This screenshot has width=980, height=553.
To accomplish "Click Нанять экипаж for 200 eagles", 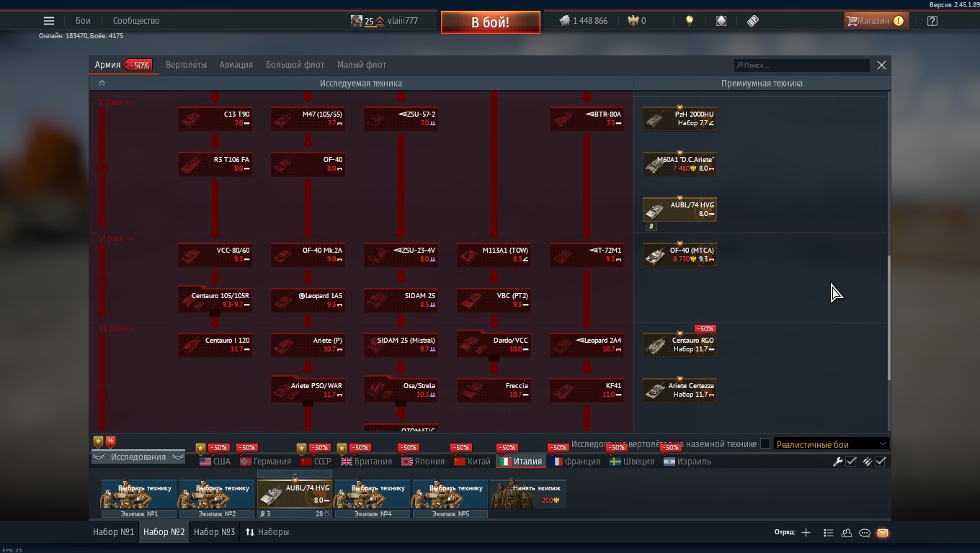I will pyautogui.click(x=528, y=494).
